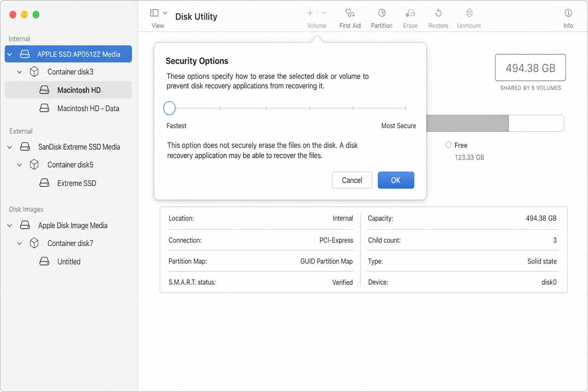
Task: Click the Internal sidebar section header
Action: point(19,39)
